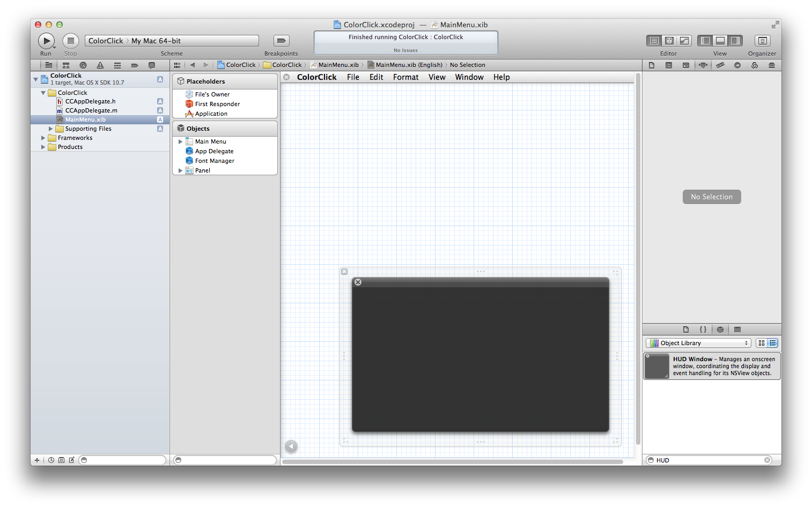
Task: Show the Issue navigator
Action: (100, 65)
